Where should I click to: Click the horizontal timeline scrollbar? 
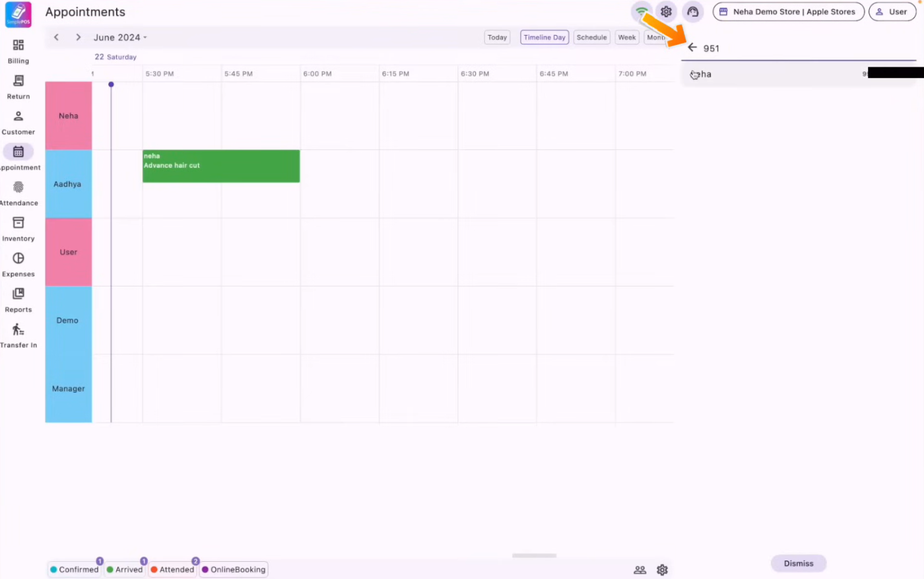[x=535, y=556]
